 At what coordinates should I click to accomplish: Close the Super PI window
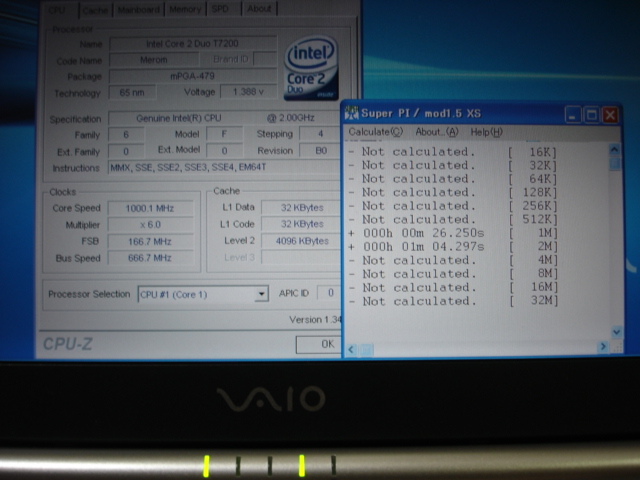point(610,115)
